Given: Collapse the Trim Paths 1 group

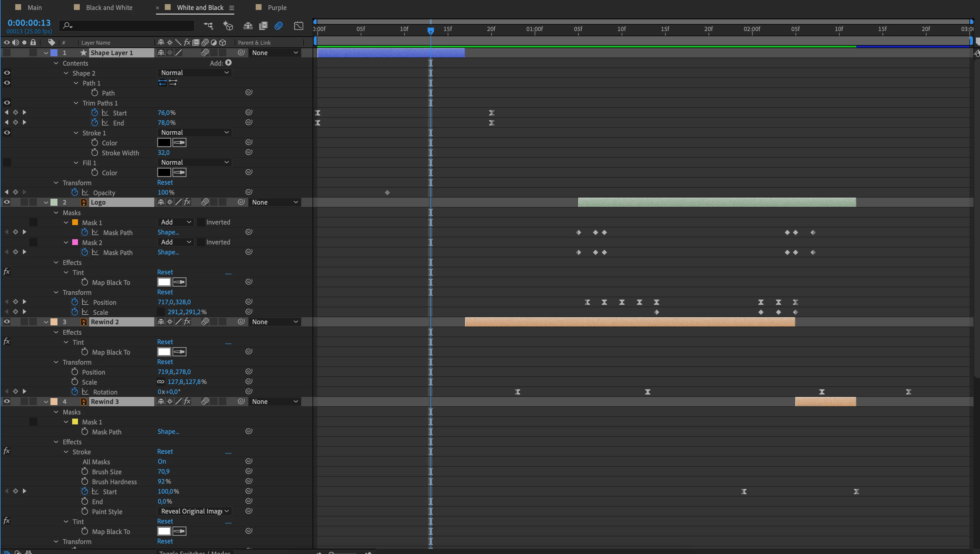Looking at the screenshot, I should coord(76,103).
